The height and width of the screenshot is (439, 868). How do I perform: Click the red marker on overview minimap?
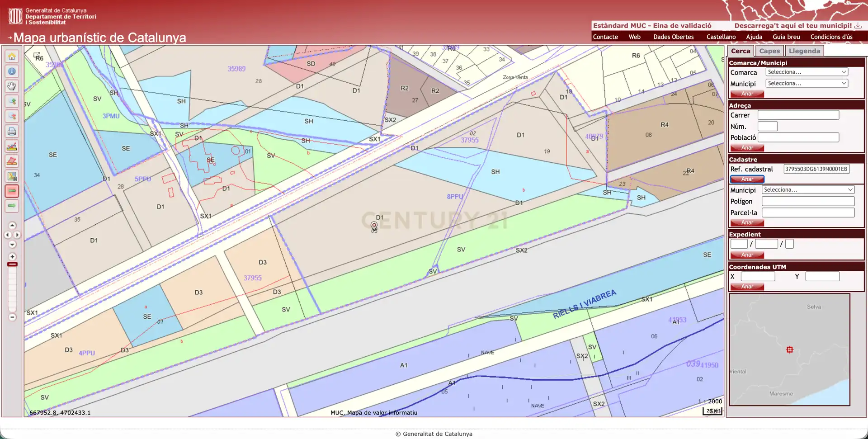[790, 349]
